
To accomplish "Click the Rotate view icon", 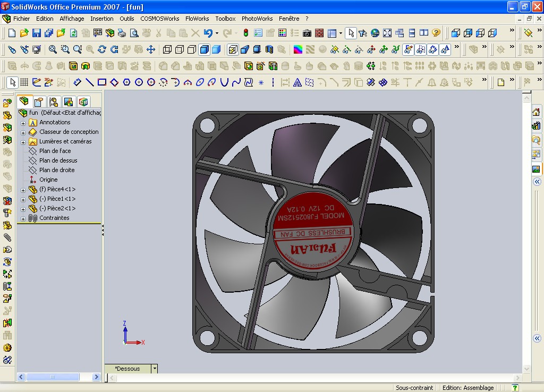I will [102, 49].
